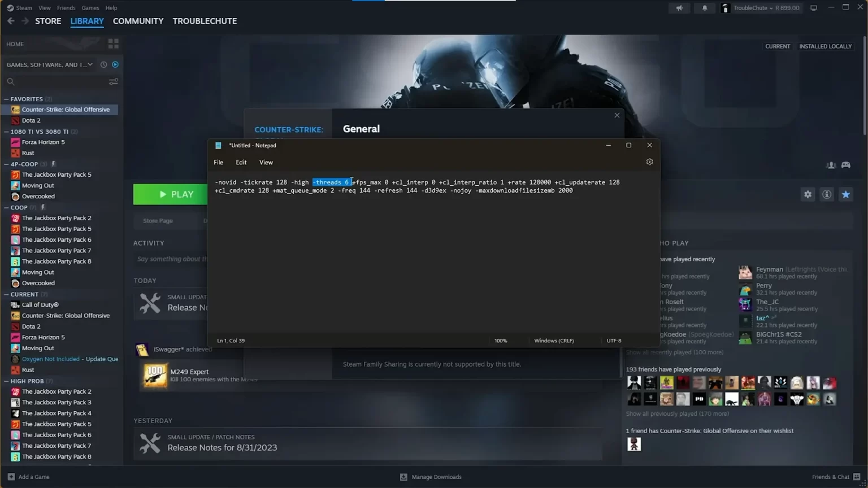Open game settings gear on CS:GO page
Image resolution: width=868 pixels, height=488 pixels.
[x=808, y=194]
